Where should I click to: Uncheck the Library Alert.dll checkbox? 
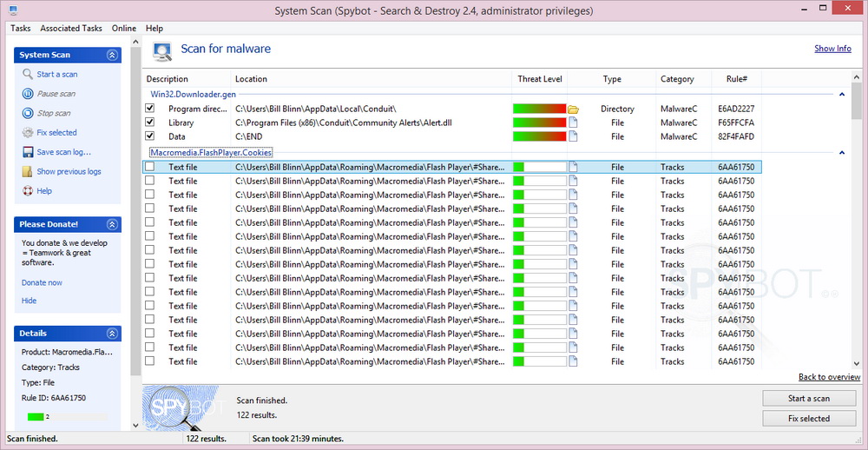pos(149,122)
